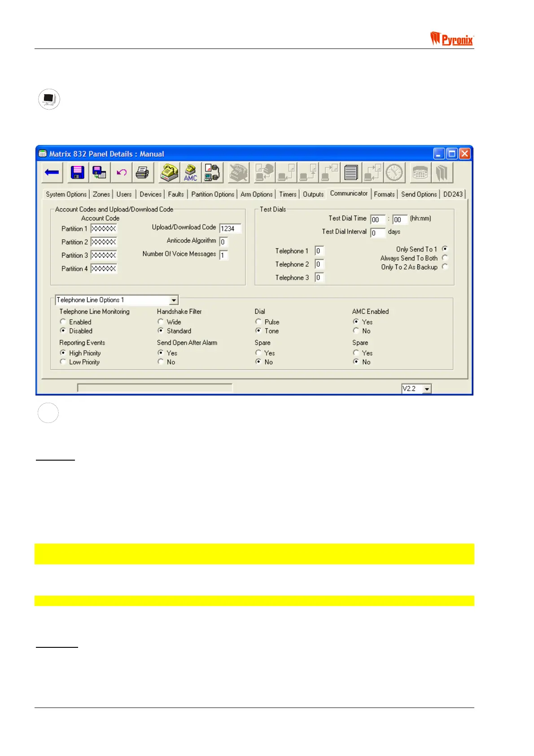Click the Telephone 1 test dial field
The width and height of the screenshot is (534, 756).
coord(320,251)
